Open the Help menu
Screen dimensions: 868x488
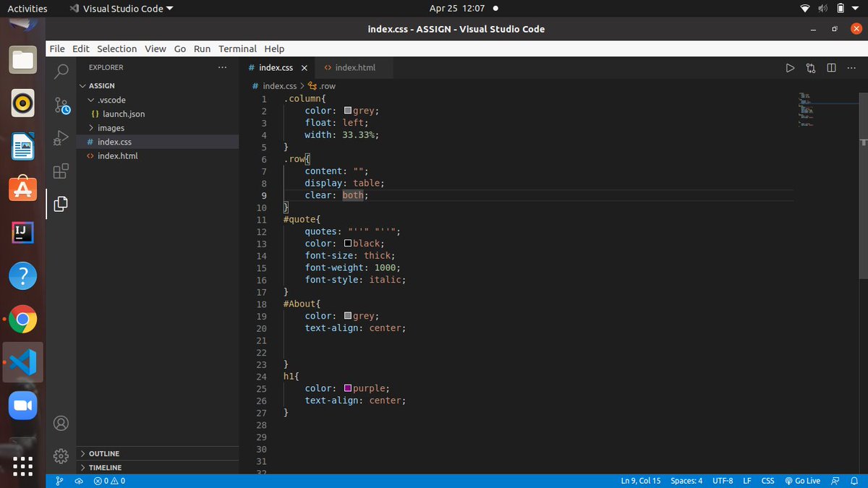tap(274, 48)
